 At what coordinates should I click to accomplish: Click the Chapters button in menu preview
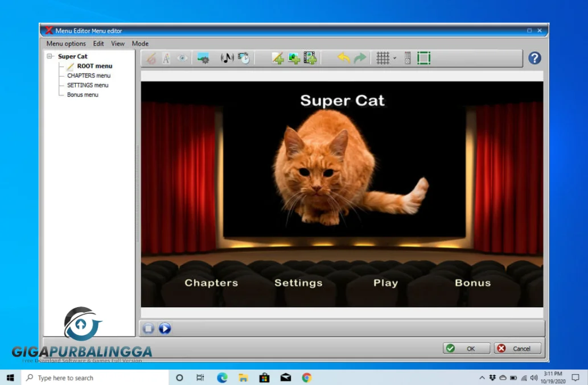pos(211,283)
